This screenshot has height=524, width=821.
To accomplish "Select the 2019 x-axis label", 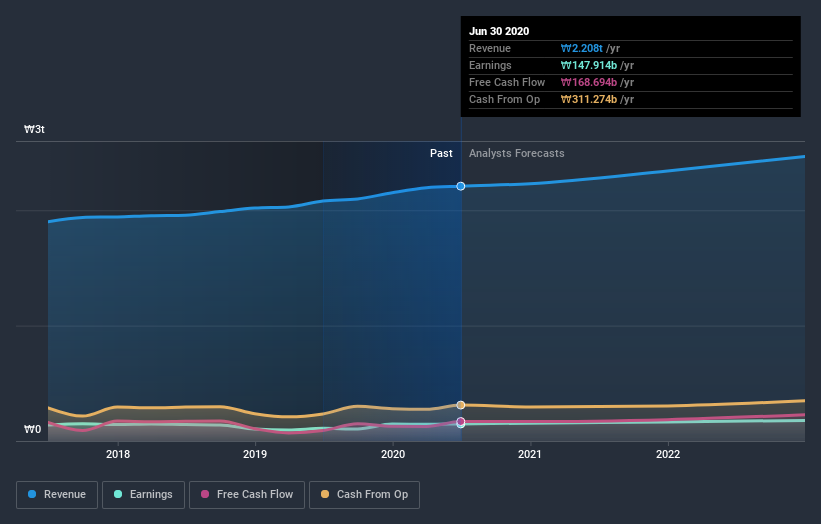I will (x=255, y=454).
